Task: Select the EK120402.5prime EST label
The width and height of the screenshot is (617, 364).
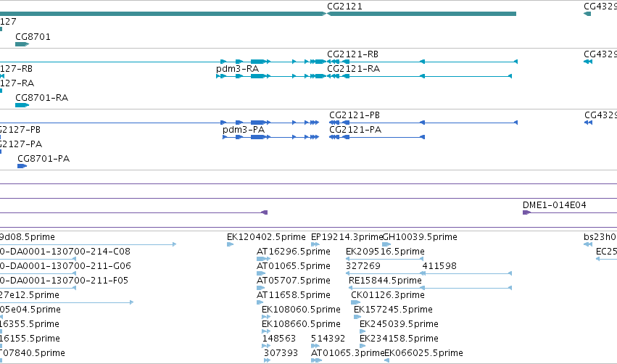Action: (x=266, y=237)
